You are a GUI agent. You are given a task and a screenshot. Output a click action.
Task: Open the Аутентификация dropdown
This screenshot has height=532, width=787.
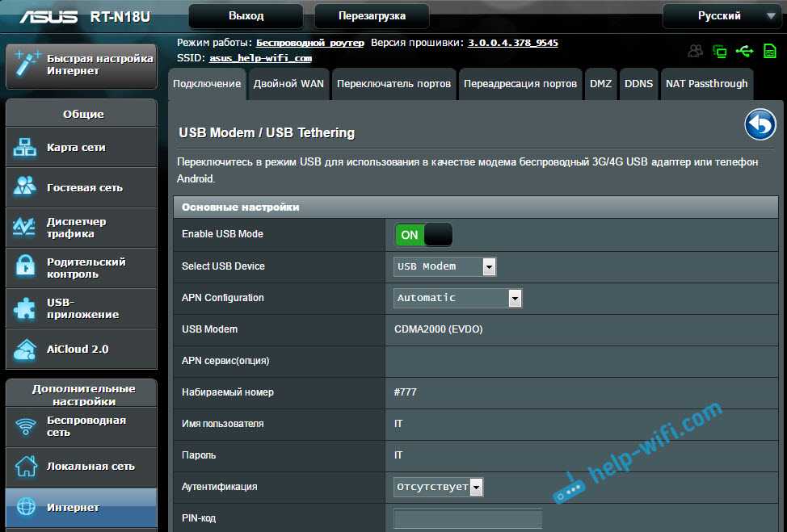point(439,487)
